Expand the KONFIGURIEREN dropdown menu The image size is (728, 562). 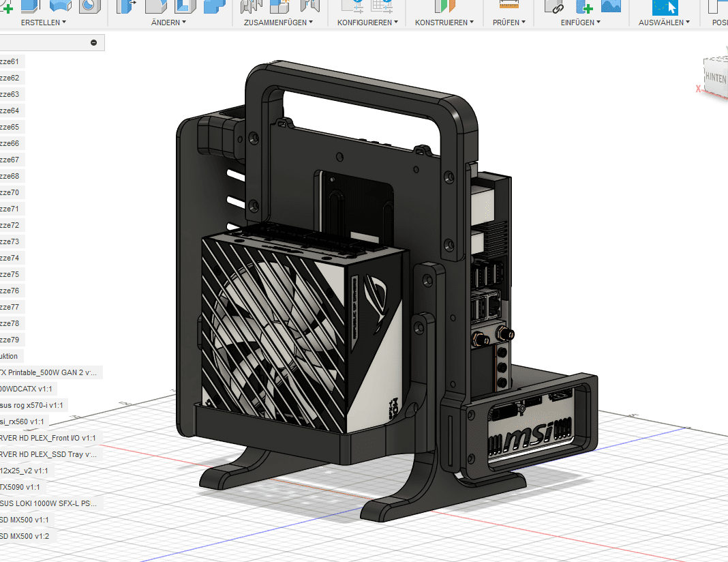tap(367, 23)
